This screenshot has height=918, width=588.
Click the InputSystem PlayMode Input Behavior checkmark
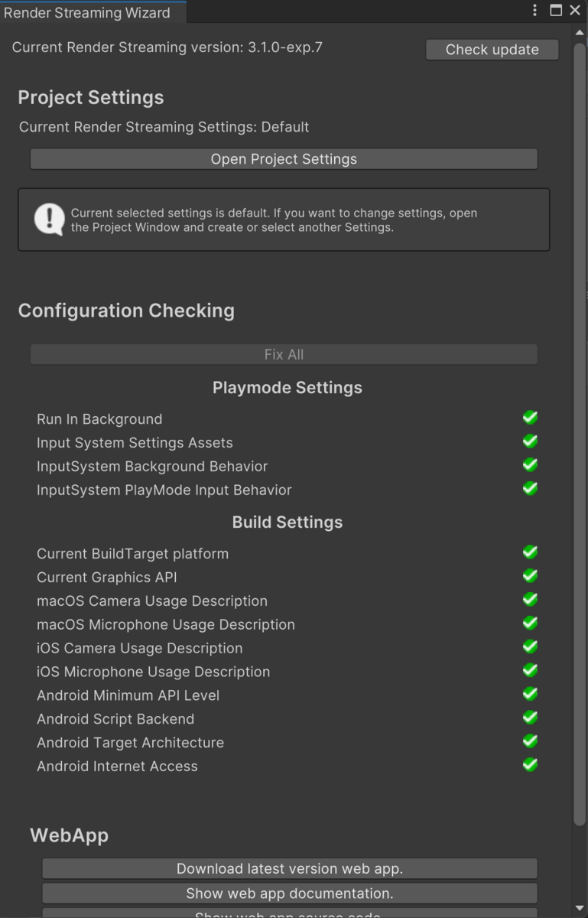(x=530, y=488)
